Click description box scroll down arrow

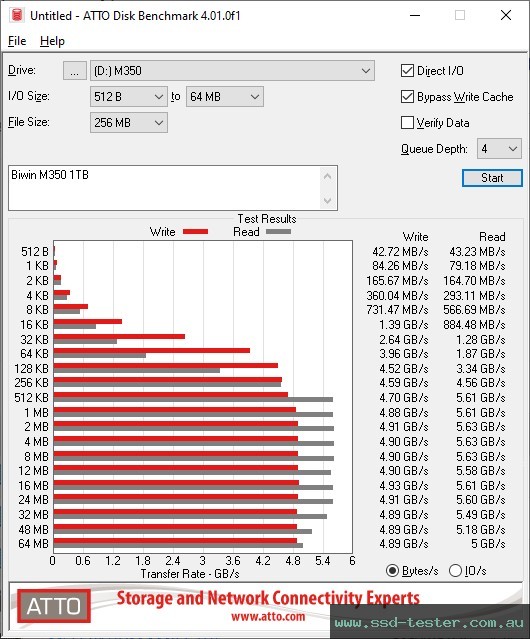[x=328, y=200]
